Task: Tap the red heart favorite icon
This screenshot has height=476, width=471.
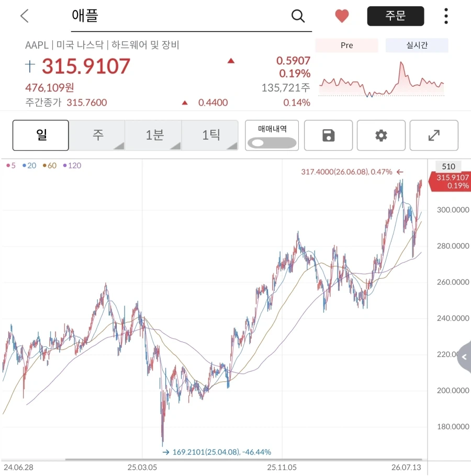Action: [x=342, y=16]
